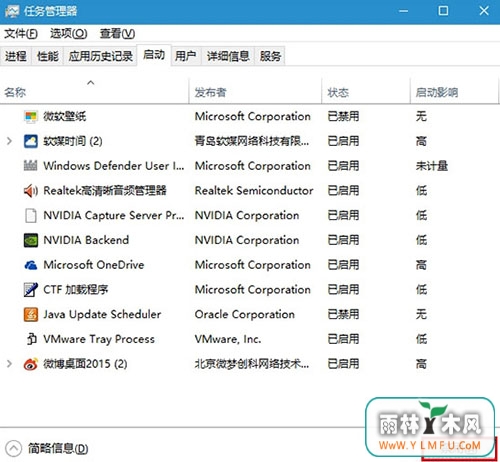Select the NVIDIA Backend row name
This screenshot has width=500, height=462.
(86, 240)
